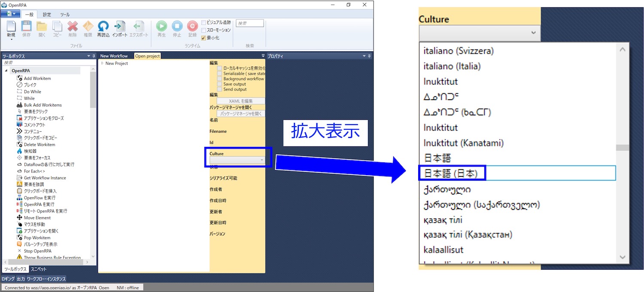The height and width of the screenshot is (292, 644).
Task: Switch to the スニペット bottom tab
Action: click(x=39, y=269)
